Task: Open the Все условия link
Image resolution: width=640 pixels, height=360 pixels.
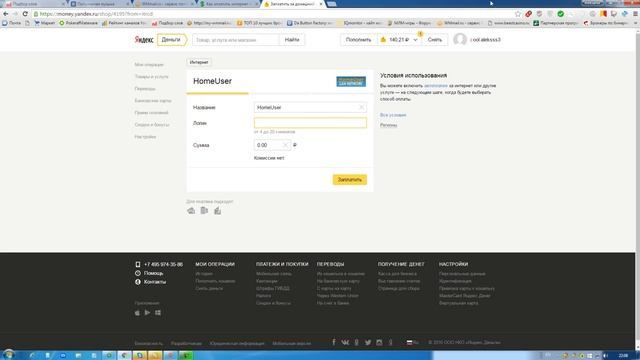Action: click(393, 115)
